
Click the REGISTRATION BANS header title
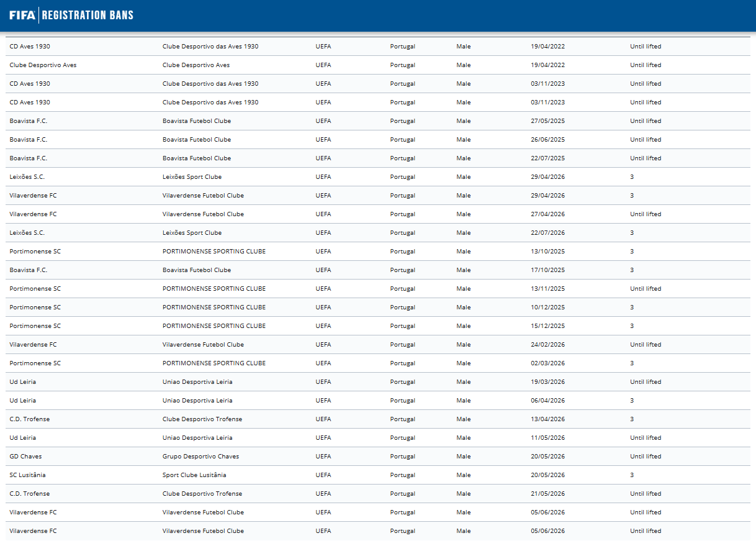(x=88, y=15)
